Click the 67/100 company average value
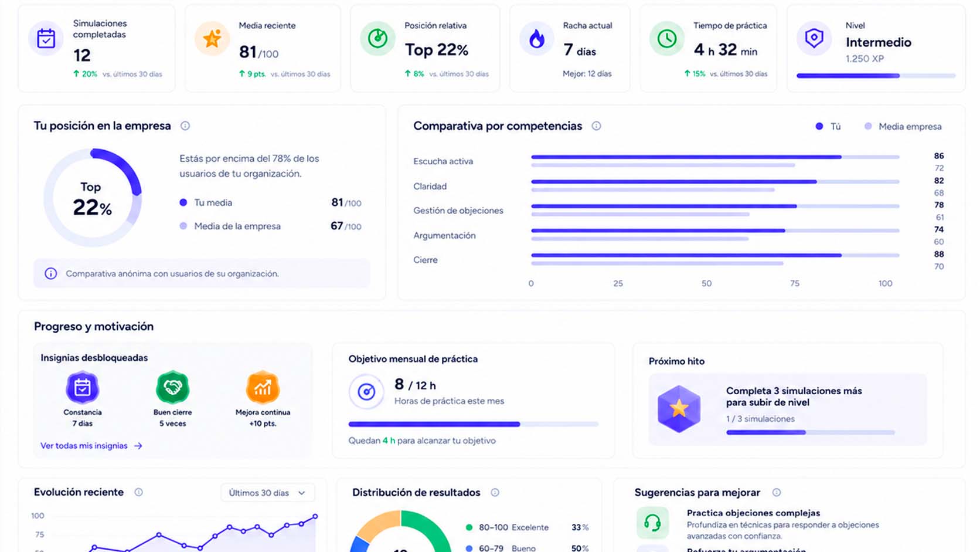 click(346, 226)
